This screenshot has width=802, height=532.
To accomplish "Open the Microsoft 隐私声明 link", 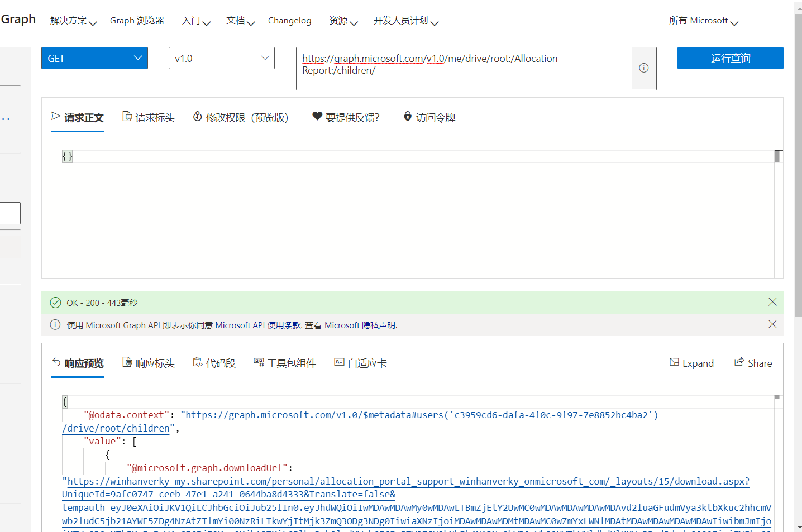I will tap(360, 325).
